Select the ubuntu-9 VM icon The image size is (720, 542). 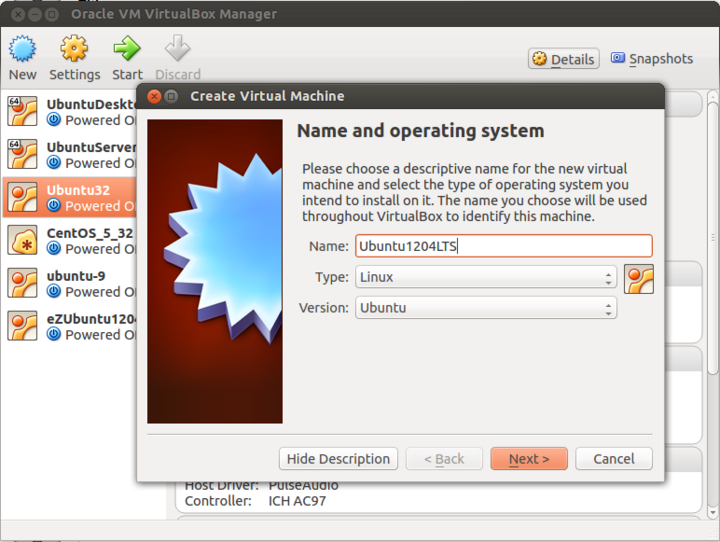tap(22, 283)
